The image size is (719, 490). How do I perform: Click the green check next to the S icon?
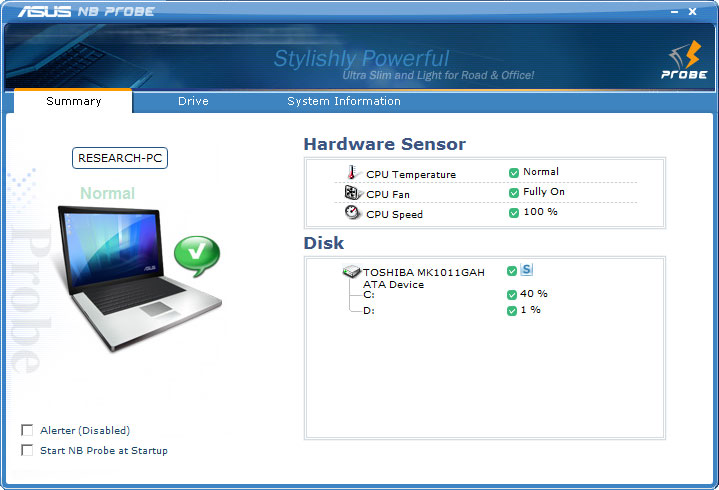coord(512,271)
